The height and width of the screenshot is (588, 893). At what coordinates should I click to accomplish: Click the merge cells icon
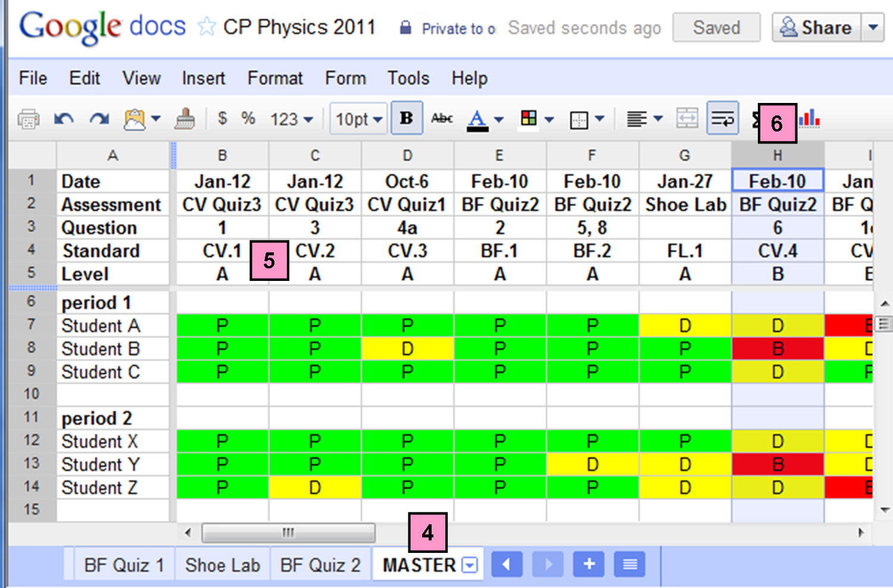pos(687,118)
